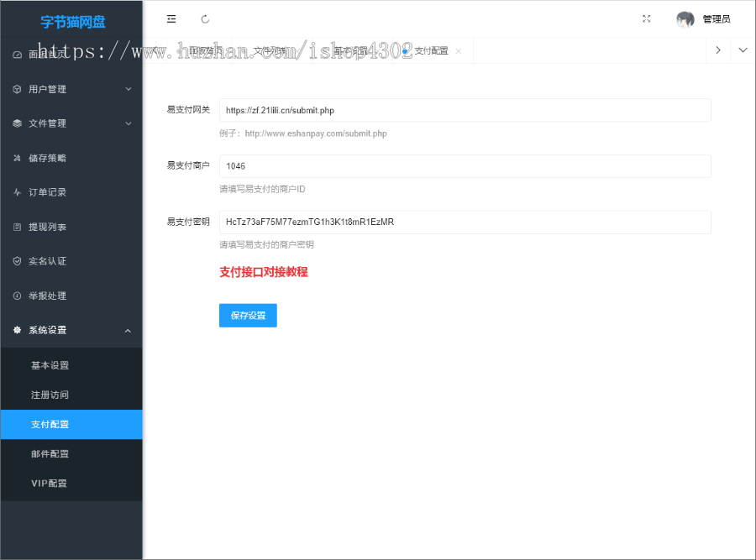Click the 储存策略 sidebar icon
Viewport: 756px width, 560px height.
17,158
